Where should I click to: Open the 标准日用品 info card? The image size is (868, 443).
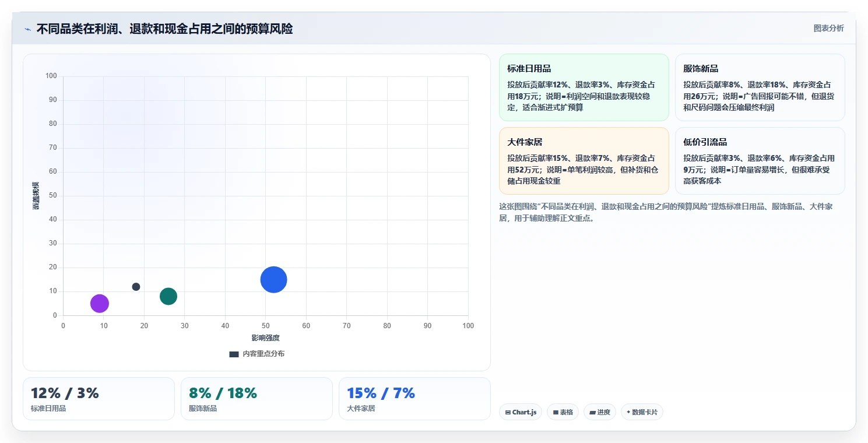[x=584, y=87]
